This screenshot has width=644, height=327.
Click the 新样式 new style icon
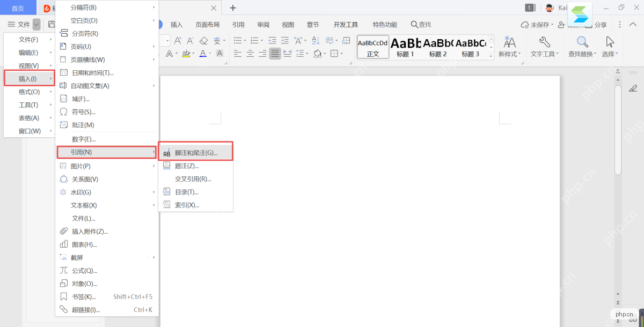coord(509,43)
